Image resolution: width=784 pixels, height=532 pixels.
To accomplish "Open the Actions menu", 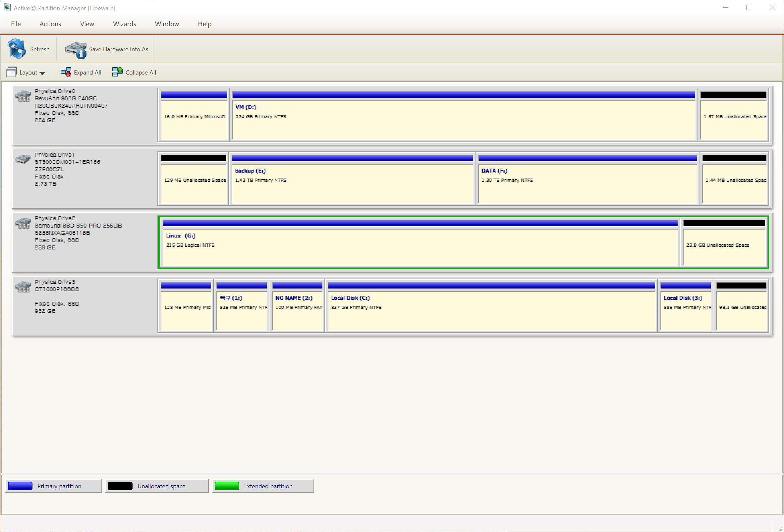I will coord(49,24).
